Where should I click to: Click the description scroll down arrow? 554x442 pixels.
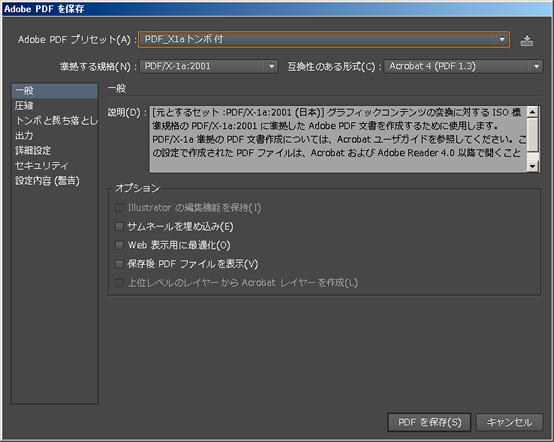pos(532,166)
